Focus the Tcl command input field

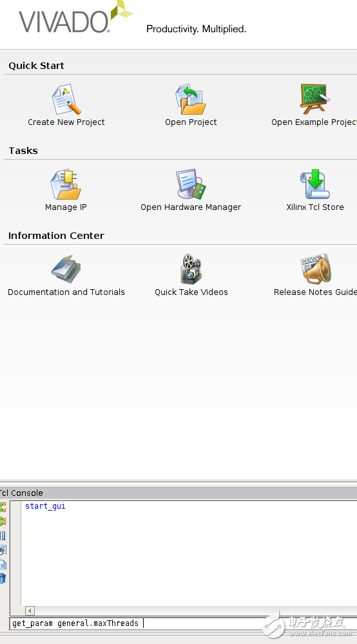tap(183, 623)
